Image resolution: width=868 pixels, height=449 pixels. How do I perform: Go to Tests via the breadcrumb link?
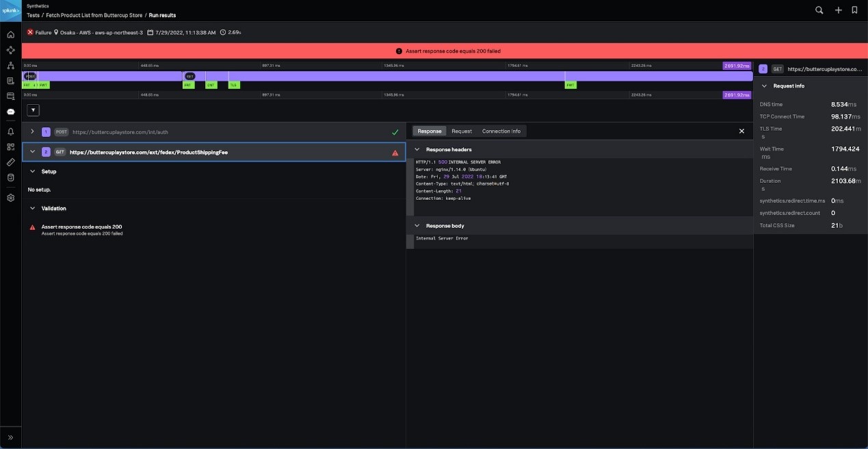click(31, 14)
